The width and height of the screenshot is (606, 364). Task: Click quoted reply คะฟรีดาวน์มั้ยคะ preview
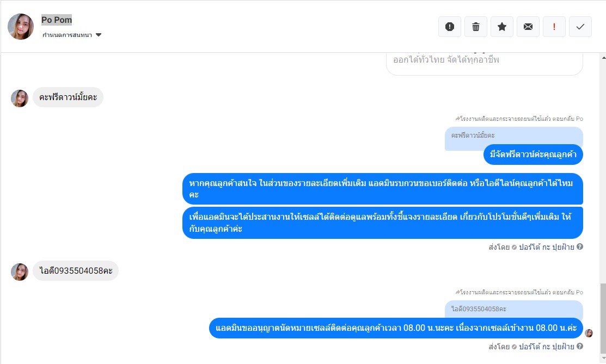tap(513, 135)
